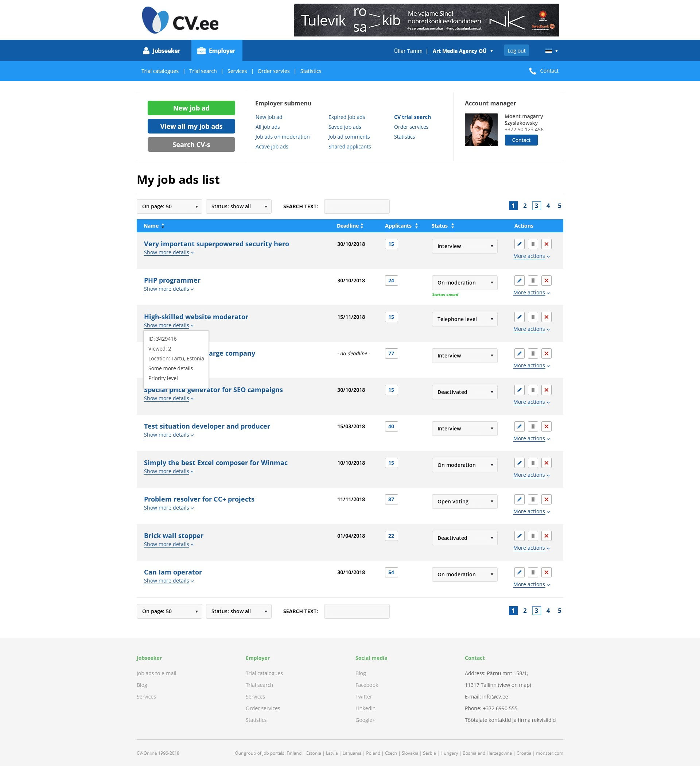Open Open voting status dropdown

pyautogui.click(x=464, y=502)
